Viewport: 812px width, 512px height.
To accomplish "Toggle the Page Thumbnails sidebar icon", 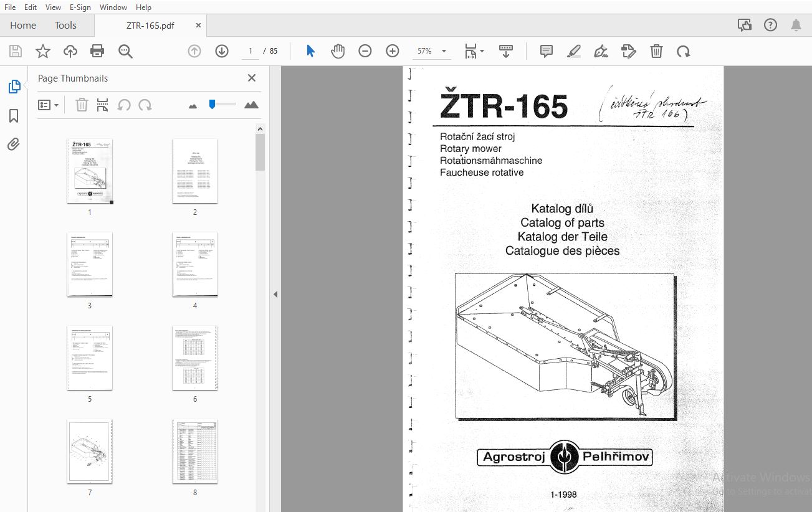I will click(14, 87).
